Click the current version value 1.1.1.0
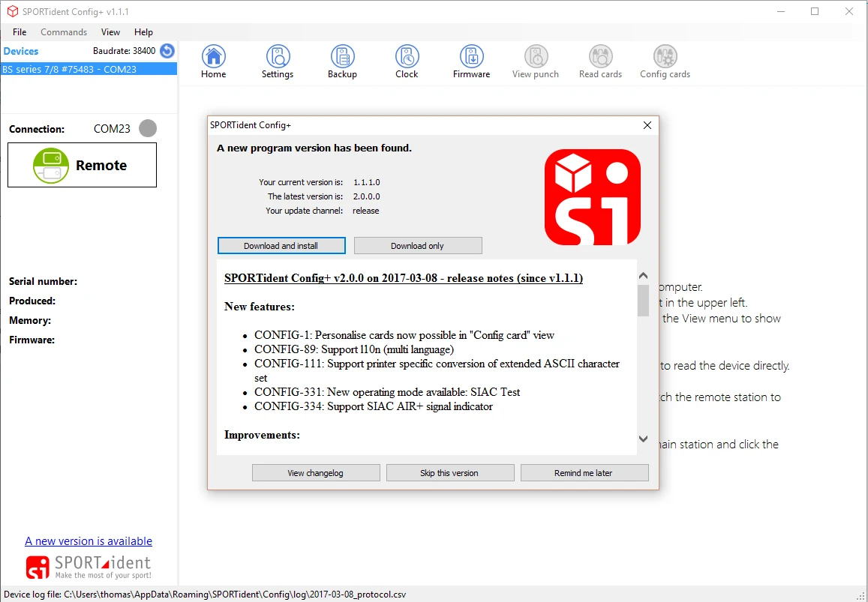The width and height of the screenshot is (868, 602). [x=366, y=182]
